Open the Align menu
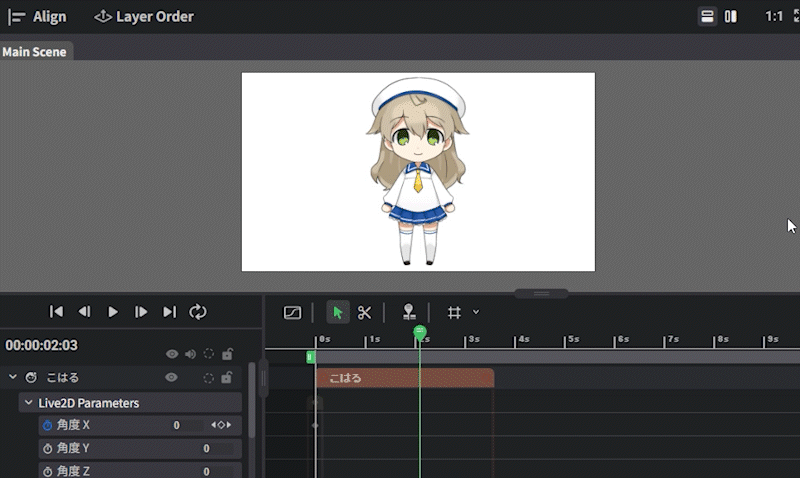Viewport: 800px width, 478px height. (x=37, y=17)
